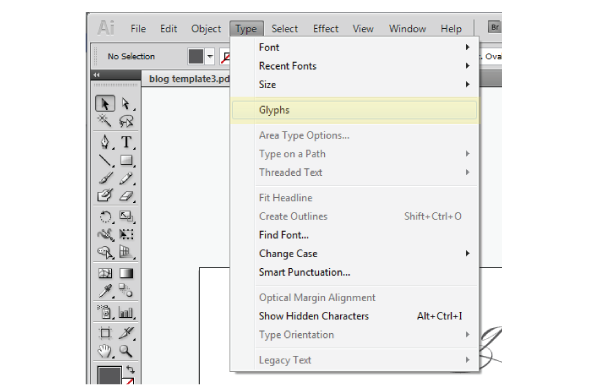The image size is (610, 387).
Task: Select the Direct Selection (white arrow) tool
Action: pos(126,104)
